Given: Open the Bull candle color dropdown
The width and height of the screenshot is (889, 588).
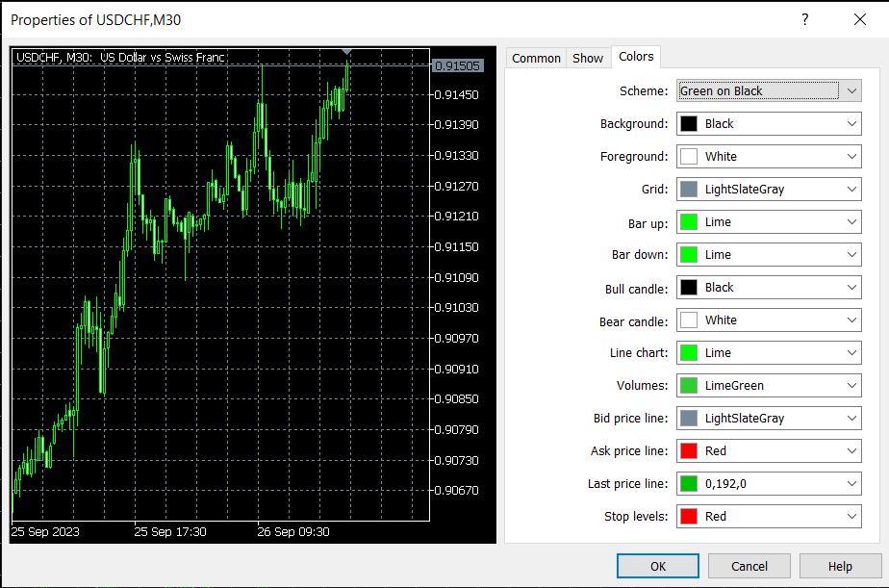Looking at the screenshot, I should click(x=769, y=288).
